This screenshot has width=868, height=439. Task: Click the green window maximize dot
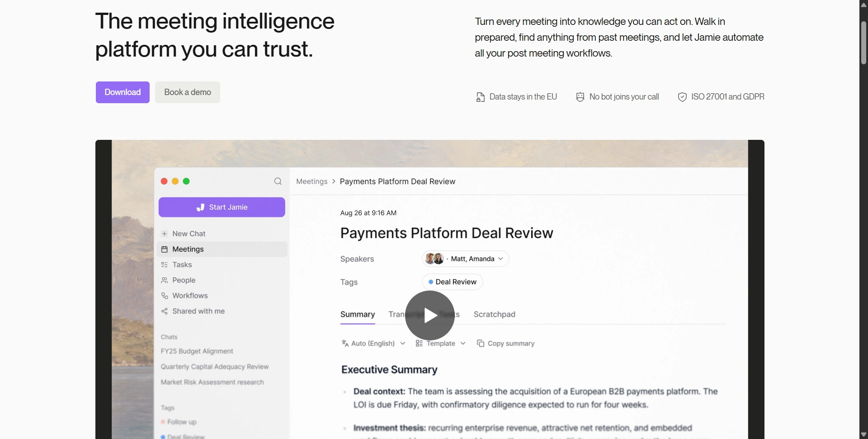186,181
